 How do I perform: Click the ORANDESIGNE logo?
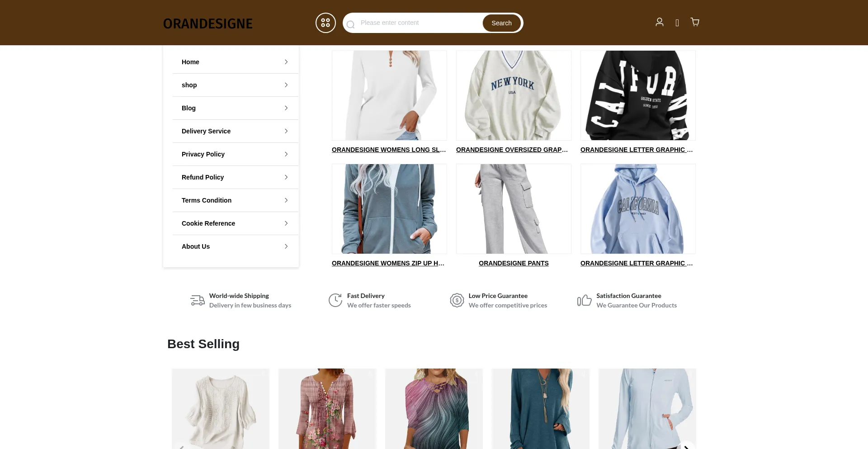[208, 24]
